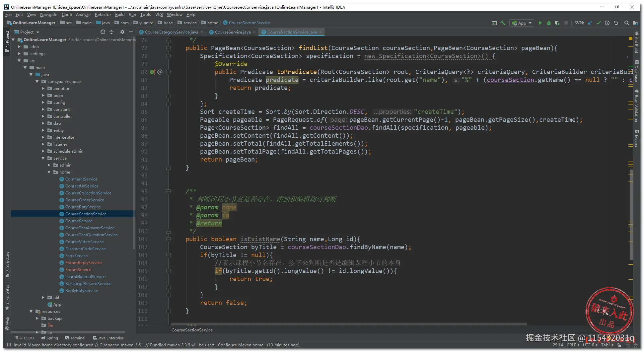
Task: Collapse the src folder
Action: (20, 61)
